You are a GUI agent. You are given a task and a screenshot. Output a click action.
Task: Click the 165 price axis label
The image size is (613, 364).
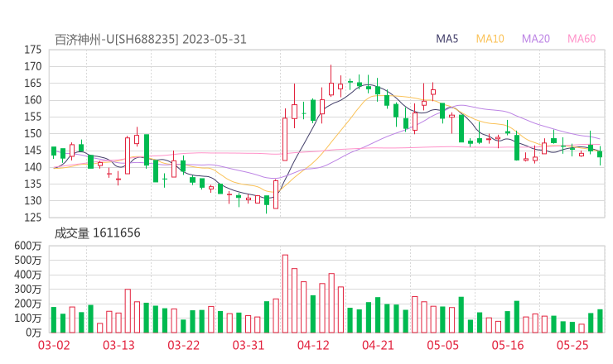point(33,84)
